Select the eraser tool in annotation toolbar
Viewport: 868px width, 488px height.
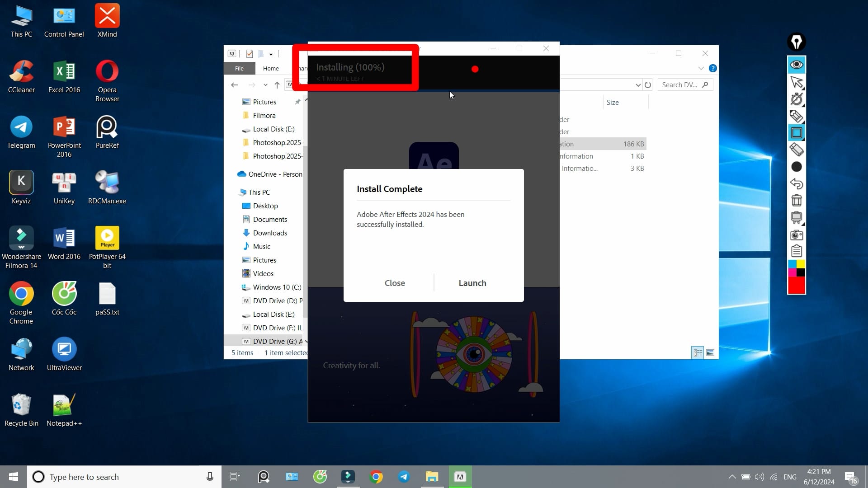[x=796, y=150]
